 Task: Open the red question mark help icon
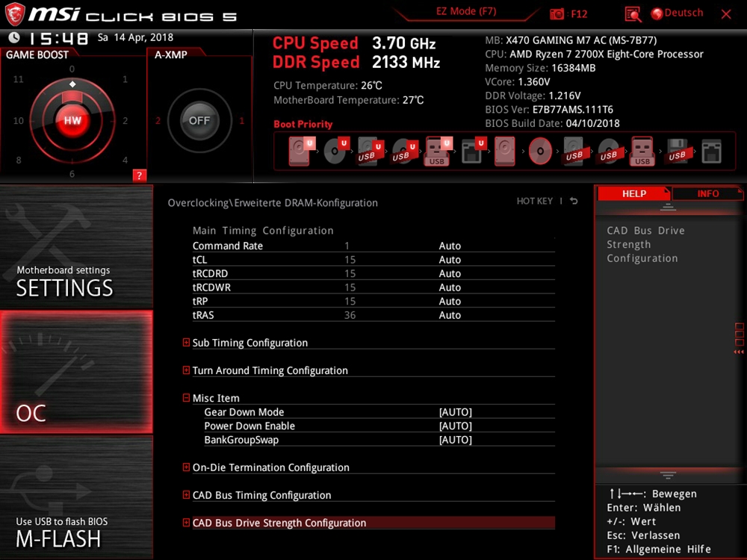click(139, 175)
